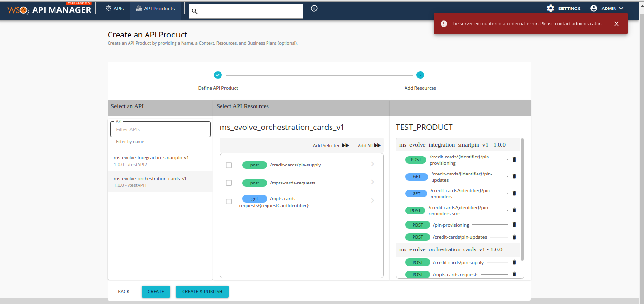Switch to the API Products tab
The image size is (644, 304).
tap(156, 8)
